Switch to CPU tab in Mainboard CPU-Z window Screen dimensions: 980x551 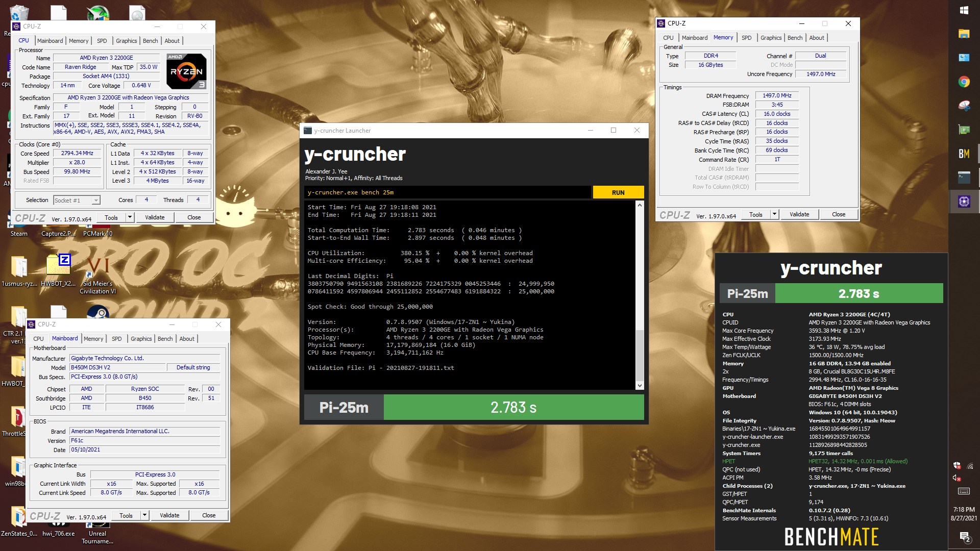point(38,339)
